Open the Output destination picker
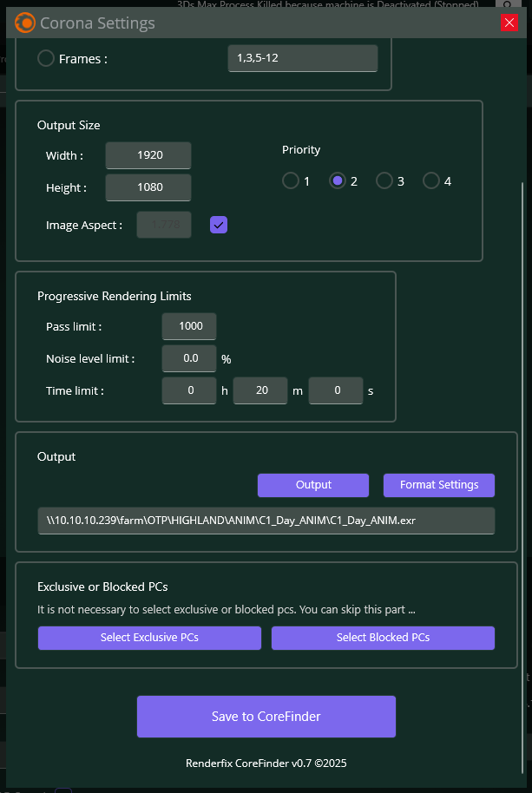Image resolution: width=532 pixels, height=793 pixels. (x=312, y=485)
